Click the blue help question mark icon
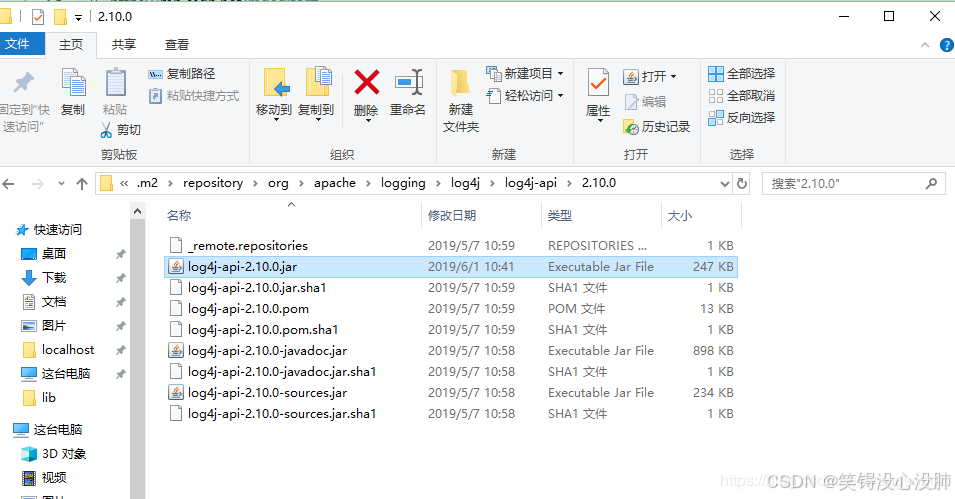Image resolution: width=955 pixels, height=499 pixels. (x=947, y=45)
